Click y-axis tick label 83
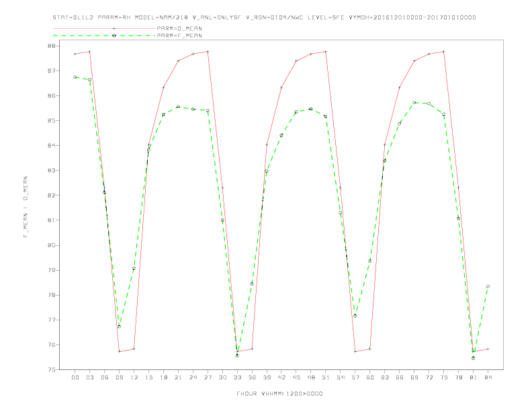This screenshot has width=532, height=411. click(52, 171)
